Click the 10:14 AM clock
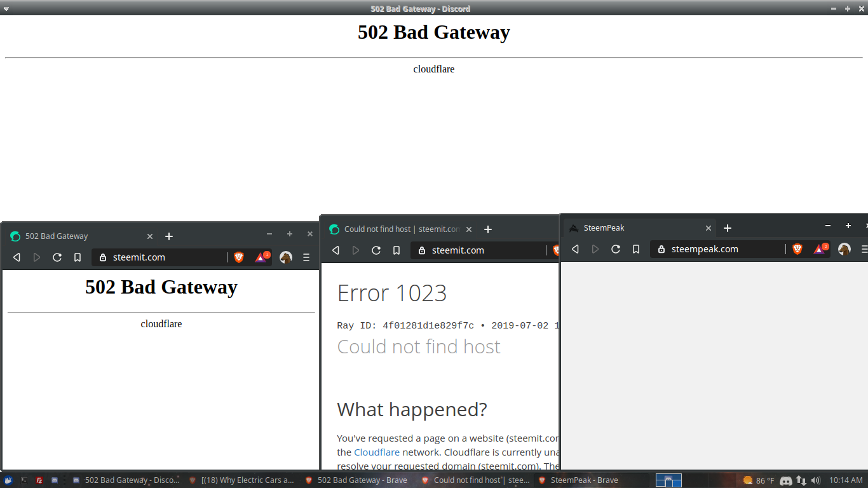Viewport: 868px width, 488px height. [x=846, y=480]
